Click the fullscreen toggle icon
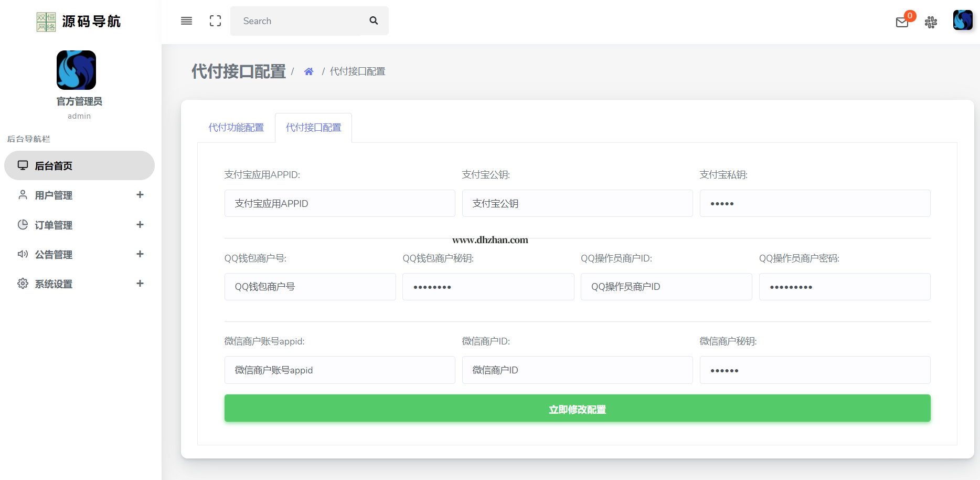This screenshot has width=980, height=480. pos(215,21)
